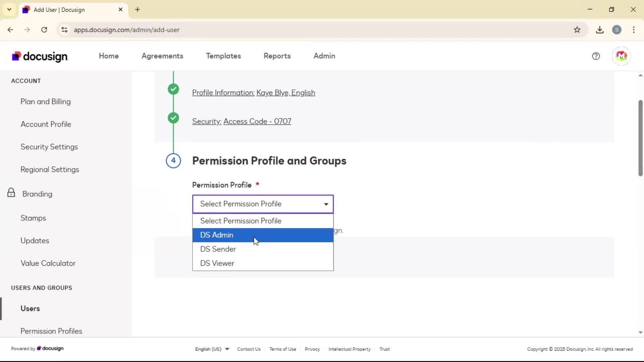Open Account Profile settings
Screen dimensions: 644x362
pyautogui.click(x=46, y=124)
